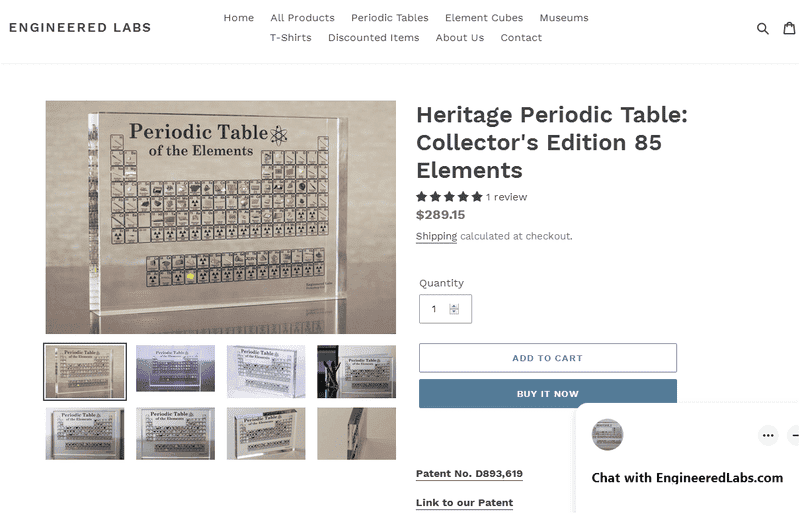800x514 pixels.
Task: View the second thumbnail with blue background
Action: pyautogui.click(x=175, y=369)
